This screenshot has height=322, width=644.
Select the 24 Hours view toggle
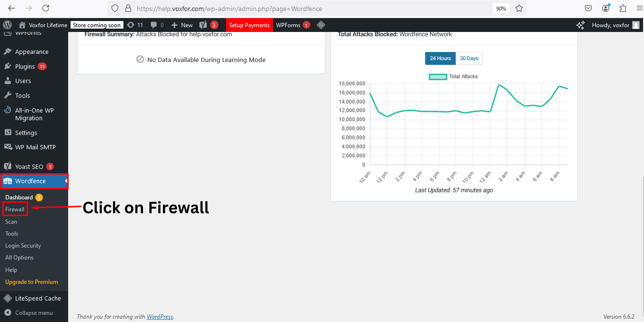click(440, 58)
